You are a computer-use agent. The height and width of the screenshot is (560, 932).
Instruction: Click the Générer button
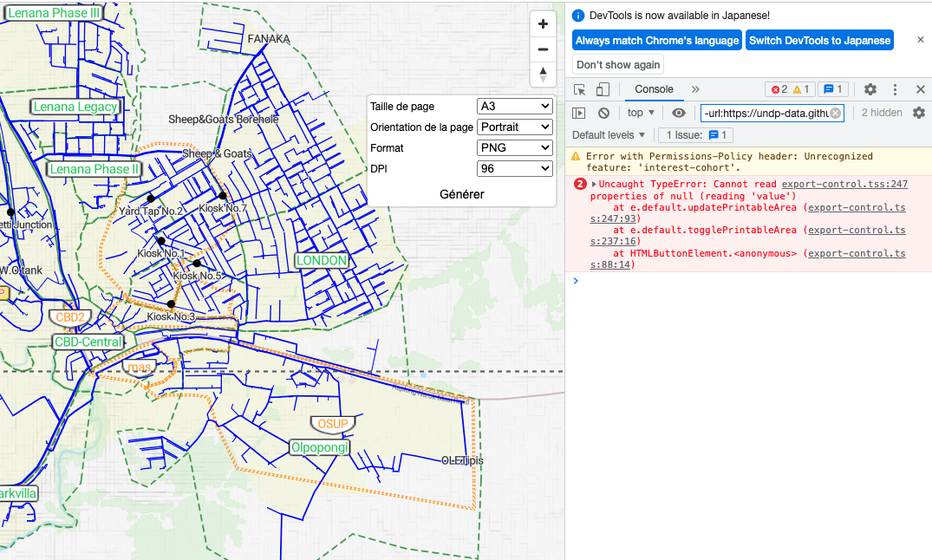click(x=462, y=194)
